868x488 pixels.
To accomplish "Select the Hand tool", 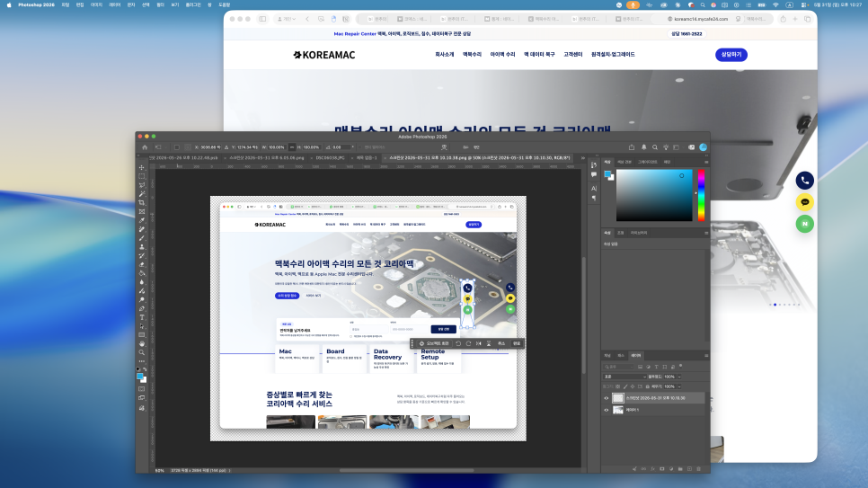I will pos(142,343).
